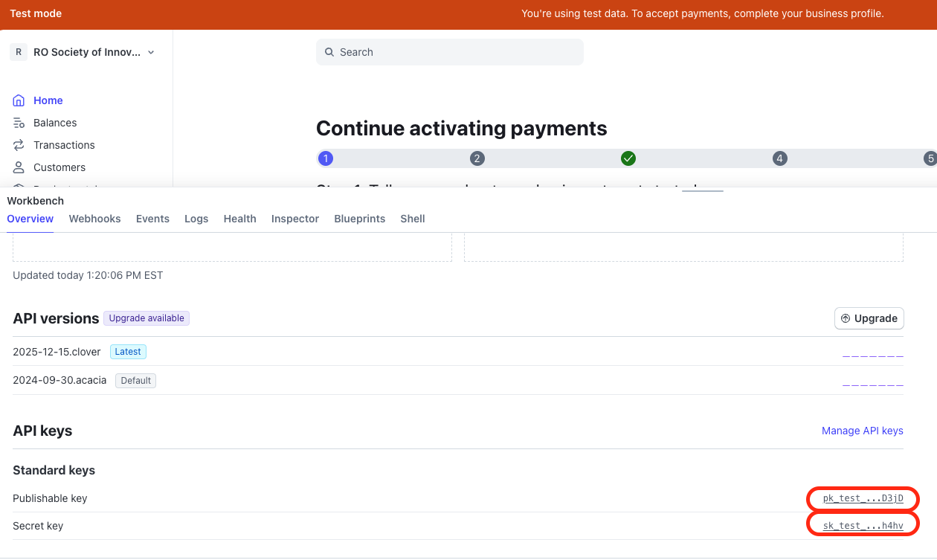Open Home in the sidebar
The height and width of the screenshot is (560, 937).
[48, 100]
